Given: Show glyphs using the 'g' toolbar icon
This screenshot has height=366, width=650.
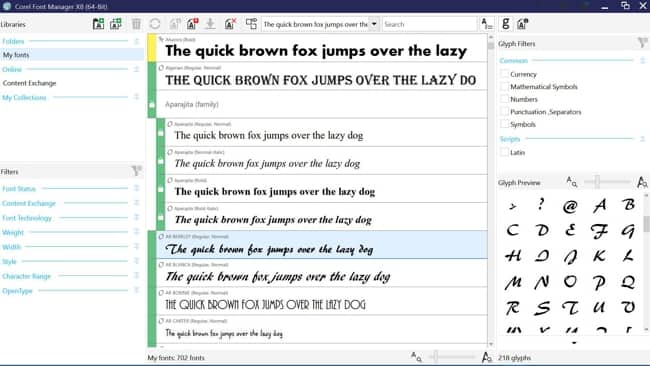Looking at the screenshot, I should click(506, 24).
